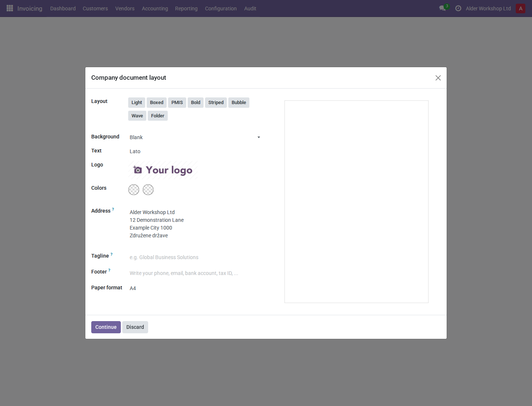The height and width of the screenshot is (406, 532).
Task: Open the Alder Workshop Ltd company switcher
Action: coord(488,8)
